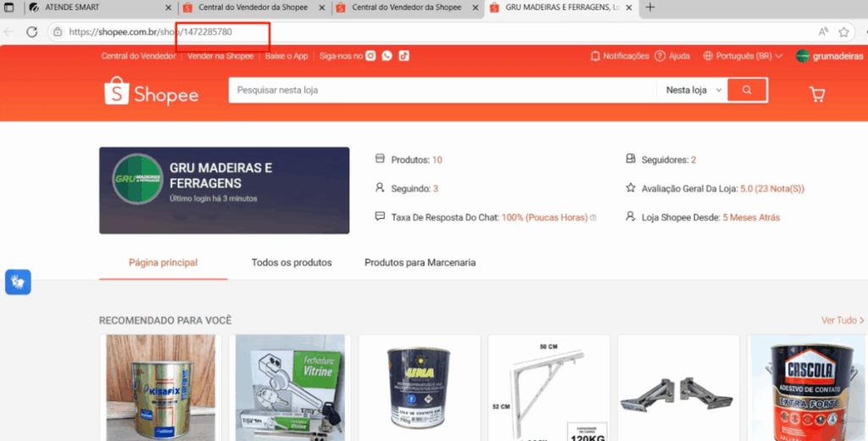Focus the Pesquisar nesta loja search field

[442, 90]
